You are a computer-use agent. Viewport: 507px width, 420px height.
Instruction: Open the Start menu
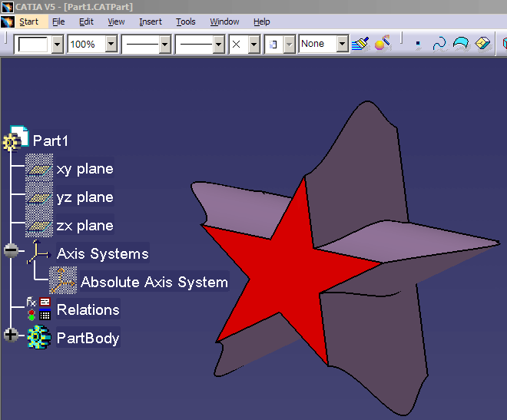point(28,21)
